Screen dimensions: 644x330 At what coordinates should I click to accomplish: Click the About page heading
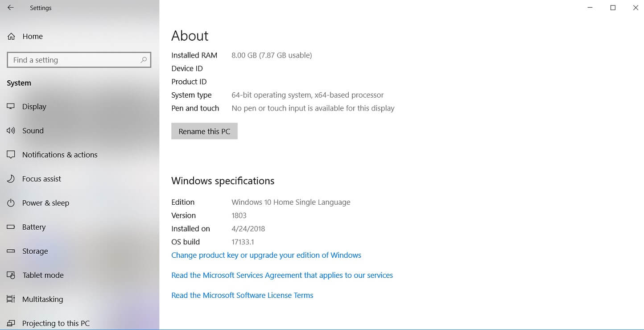click(190, 36)
